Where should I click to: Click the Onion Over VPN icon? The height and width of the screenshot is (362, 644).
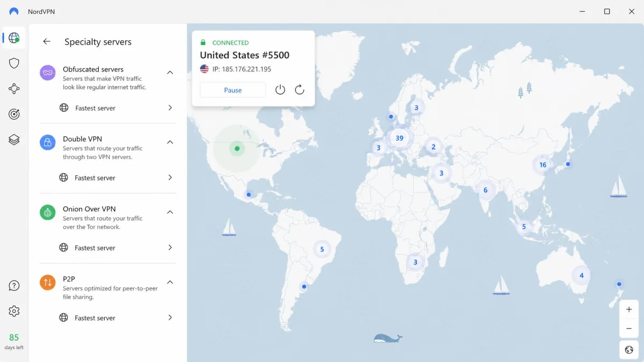pyautogui.click(x=48, y=212)
